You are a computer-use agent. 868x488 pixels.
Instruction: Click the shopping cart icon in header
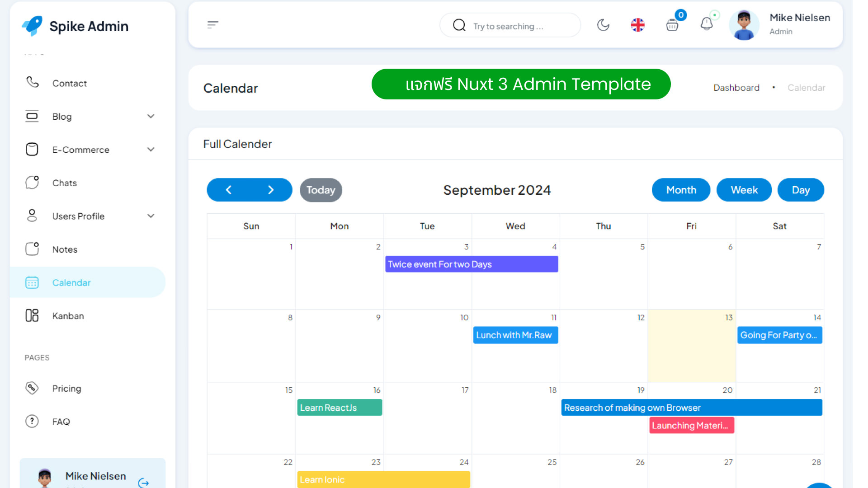click(x=672, y=25)
